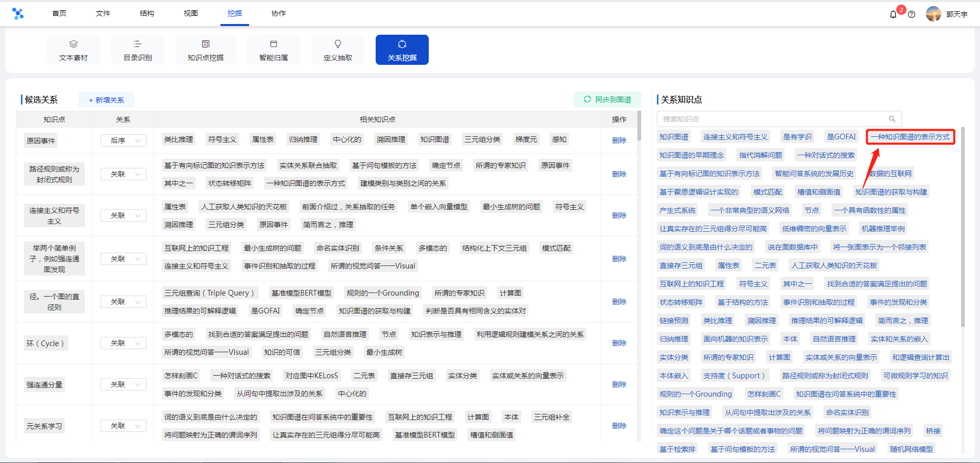Viewport: 980px width, 463px height.
Task: Open relation dropdown for 路径规则或称为封闭式规则
Action: (124, 174)
